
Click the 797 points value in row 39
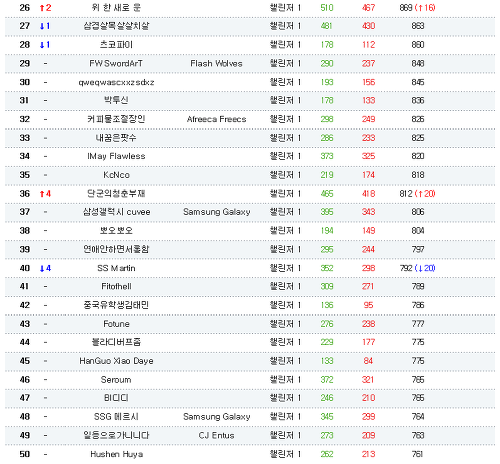(x=418, y=250)
